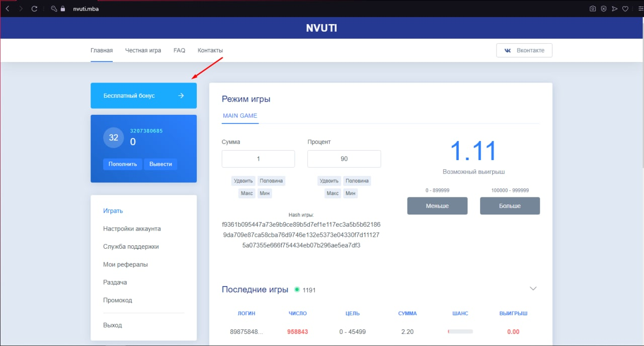Click the arrow icon on Бесплатный бонус banner
The image size is (644, 346).
click(181, 96)
